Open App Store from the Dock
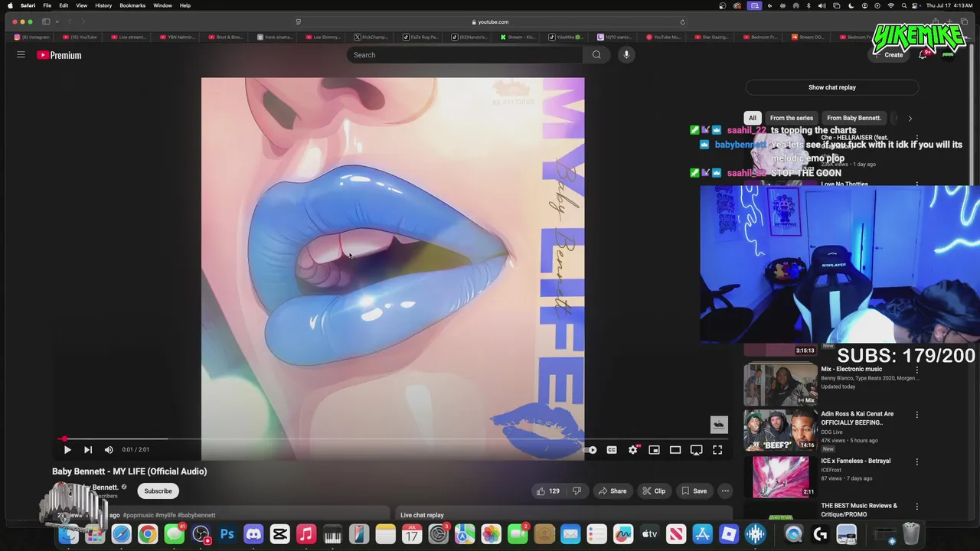This screenshot has height=551, width=980. pyautogui.click(x=702, y=534)
